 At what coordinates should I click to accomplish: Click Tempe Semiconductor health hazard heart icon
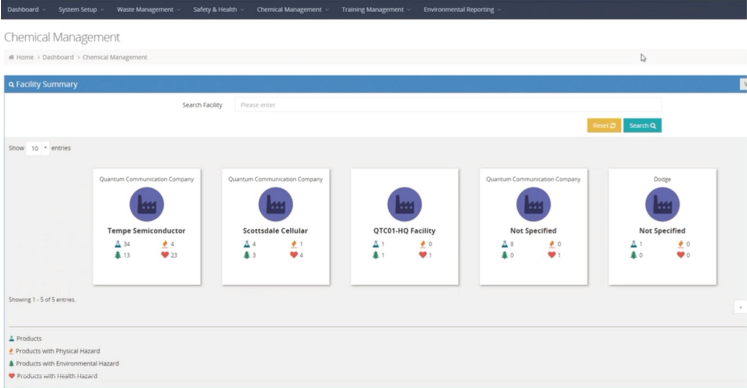165,255
